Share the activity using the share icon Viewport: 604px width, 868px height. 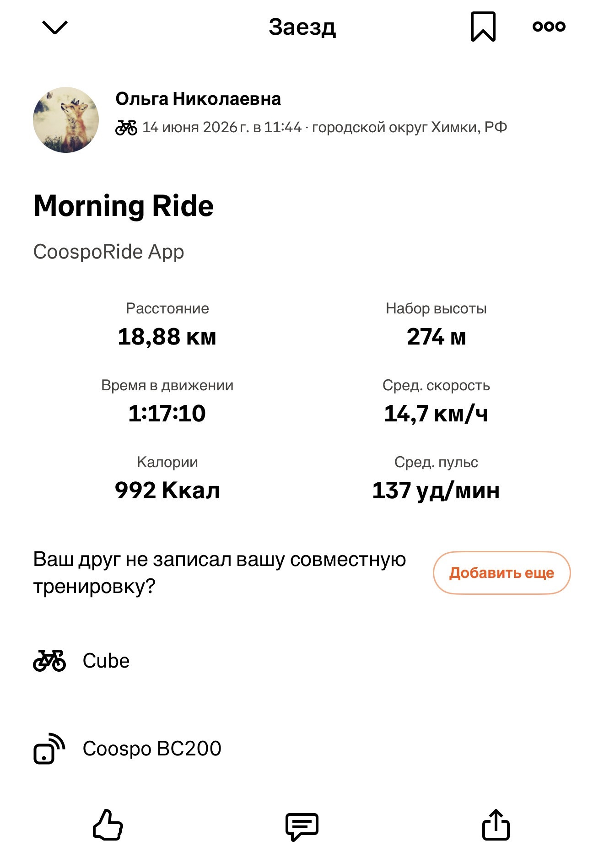tap(496, 825)
